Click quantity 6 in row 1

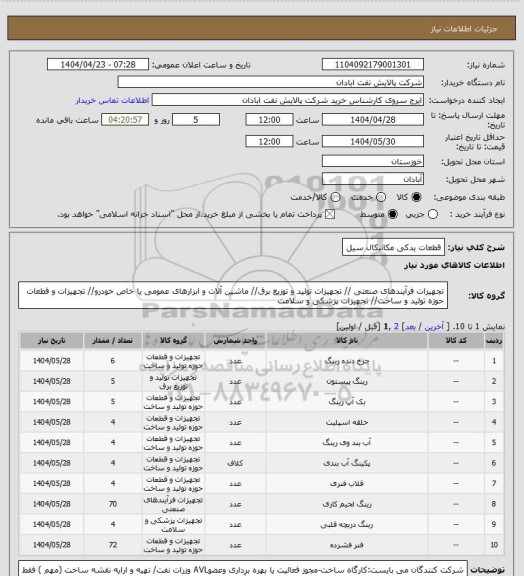tap(112, 361)
